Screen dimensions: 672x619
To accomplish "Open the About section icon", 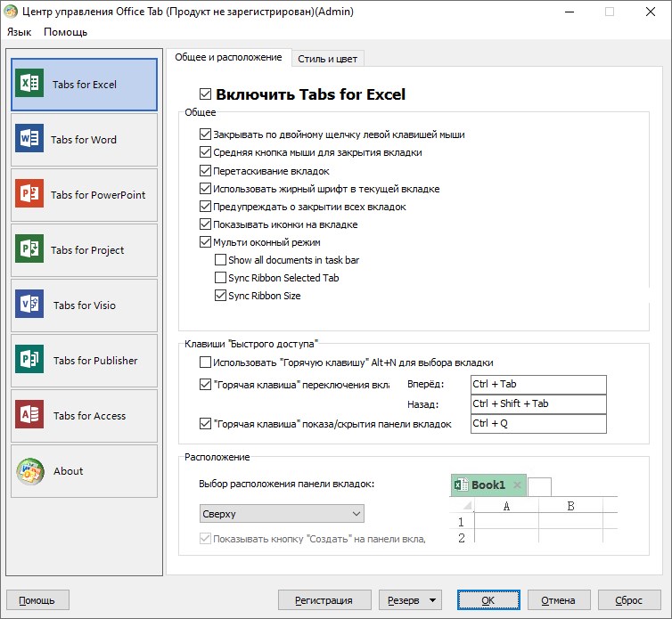I will 30,472.
